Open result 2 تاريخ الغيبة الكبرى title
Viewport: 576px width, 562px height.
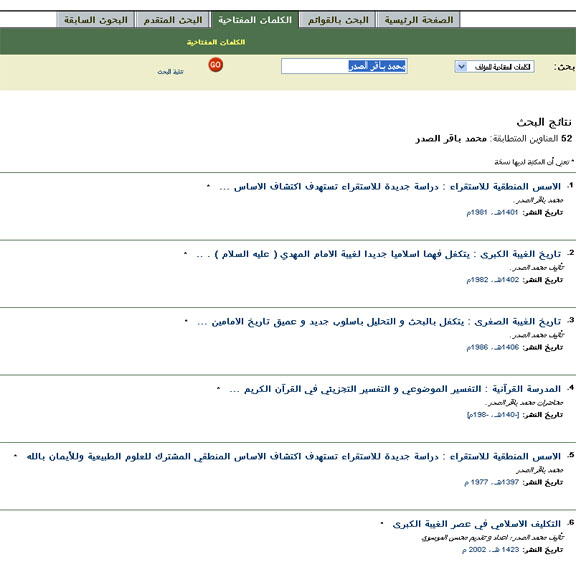[x=379, y=254]
